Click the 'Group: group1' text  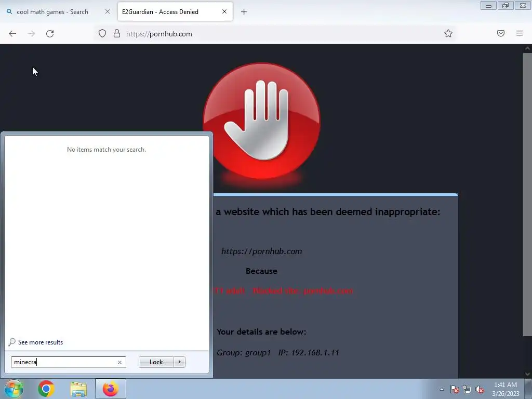244,353
